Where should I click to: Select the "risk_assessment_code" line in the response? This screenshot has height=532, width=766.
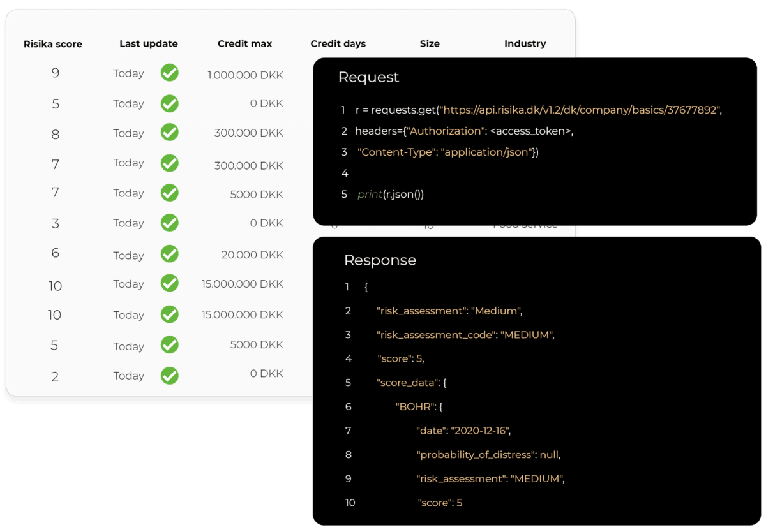pos(465,335)
